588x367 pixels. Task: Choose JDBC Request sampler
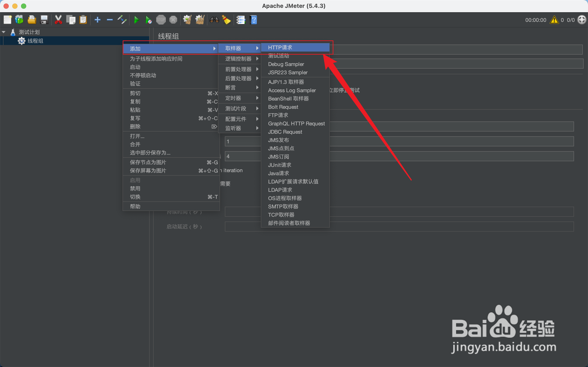285,132
